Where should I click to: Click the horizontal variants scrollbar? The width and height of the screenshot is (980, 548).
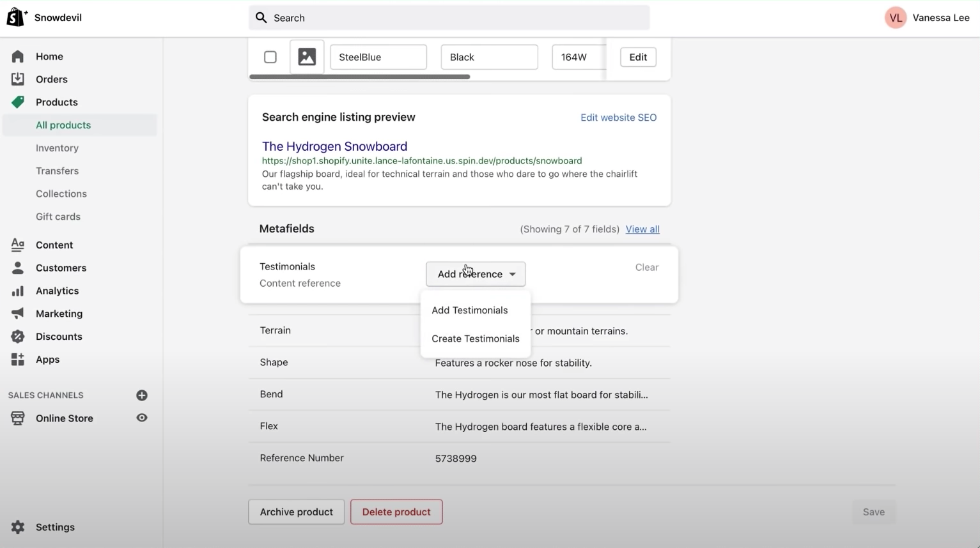[360, 77]
